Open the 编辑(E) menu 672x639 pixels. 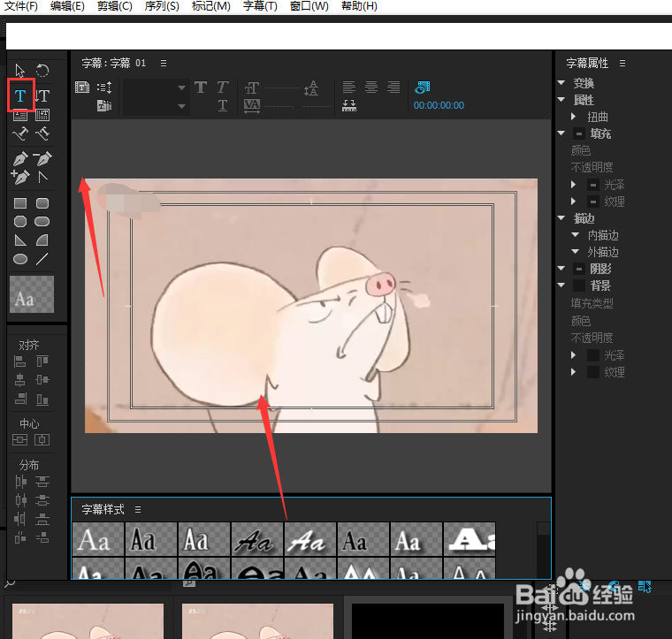(68, 6)
